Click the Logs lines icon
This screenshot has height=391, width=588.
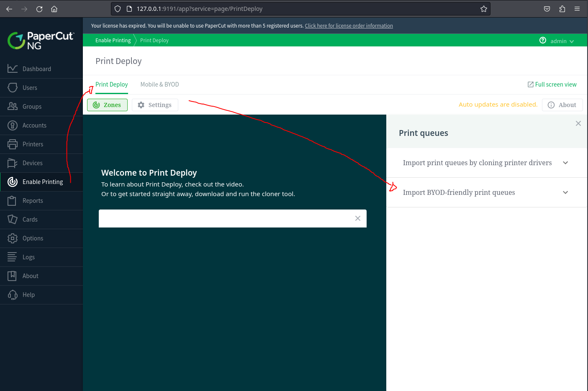tap(13, 257)
